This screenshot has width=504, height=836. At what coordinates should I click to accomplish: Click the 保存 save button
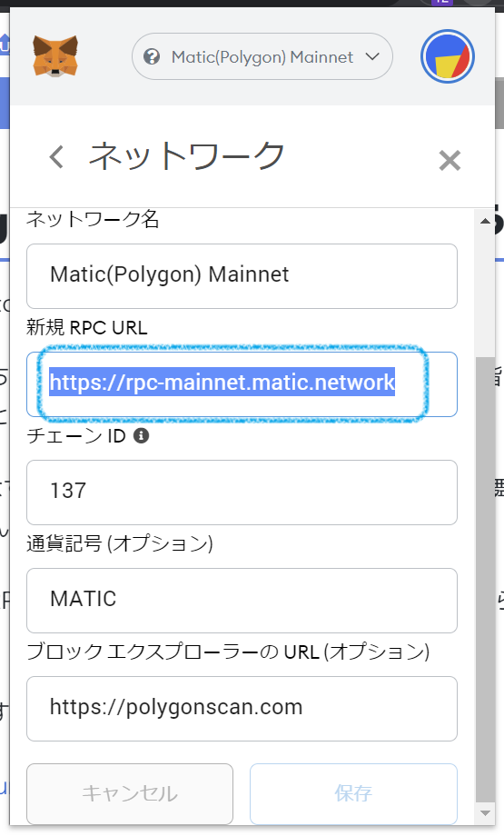[354, 794]
